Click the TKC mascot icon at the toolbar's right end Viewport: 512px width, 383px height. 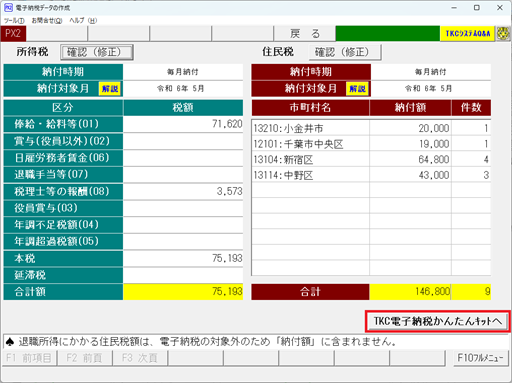[503, 34]
